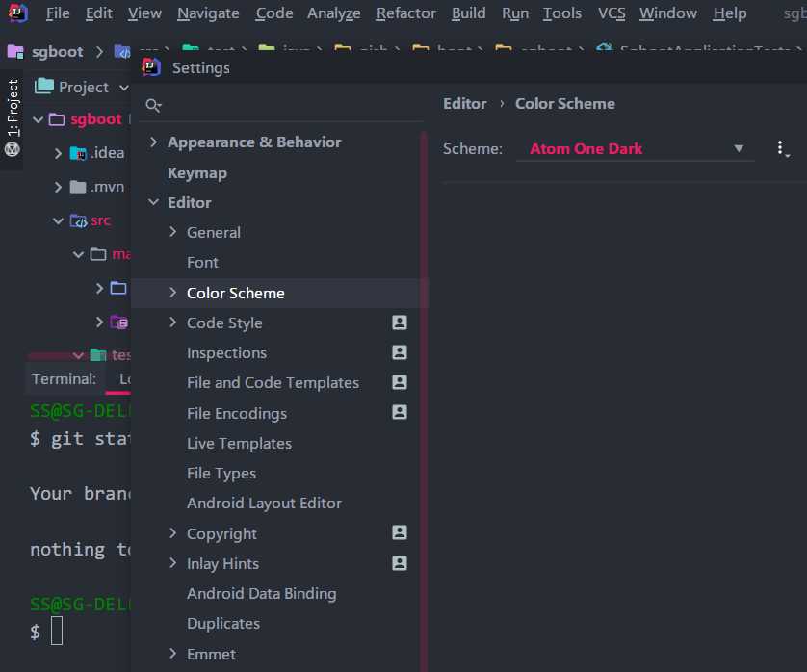807x672 pixels.
Task: Select the sgboot project root item
Action: 95,119
